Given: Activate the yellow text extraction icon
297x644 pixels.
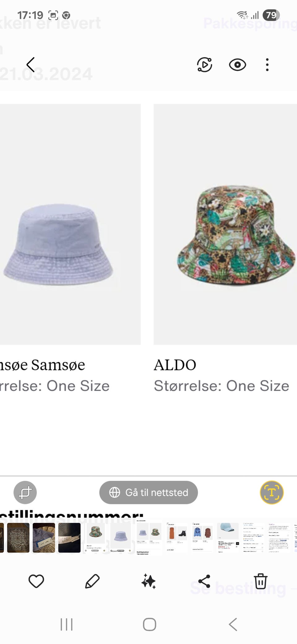Looking at the screenshot, I should click(x=272, y=492).
